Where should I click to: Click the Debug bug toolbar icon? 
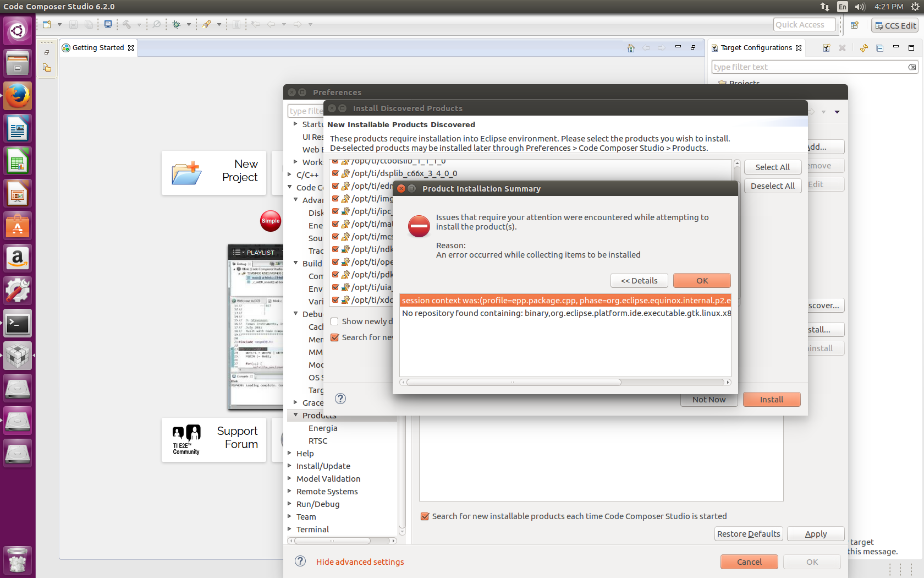[x=177, y=24]
